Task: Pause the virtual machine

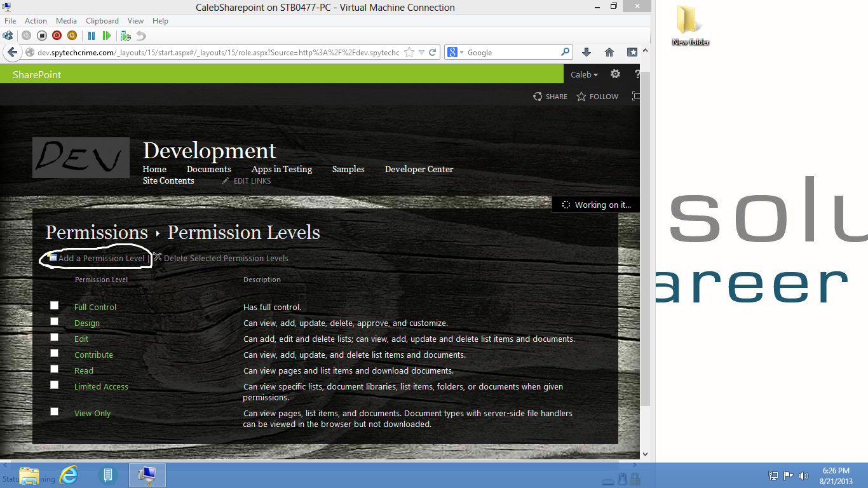Action: [92, 36]
